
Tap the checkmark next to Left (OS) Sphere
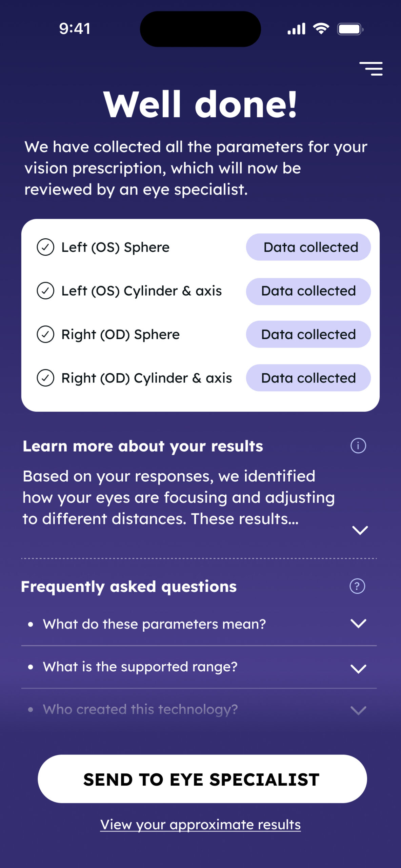[x=45, y=247]
